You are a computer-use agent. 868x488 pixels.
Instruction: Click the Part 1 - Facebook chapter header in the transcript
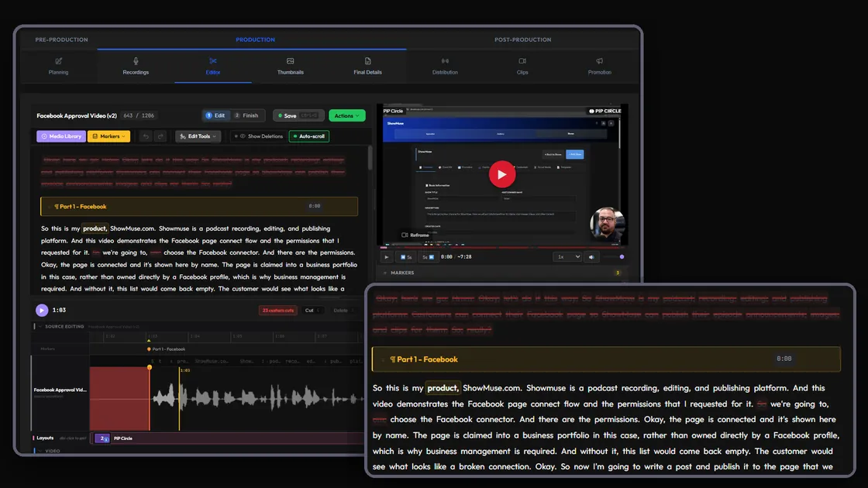(198, 206)
